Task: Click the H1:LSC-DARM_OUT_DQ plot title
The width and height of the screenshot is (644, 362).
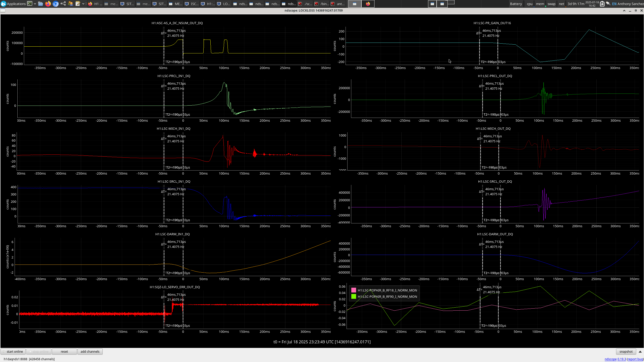Action: point(495,234)
